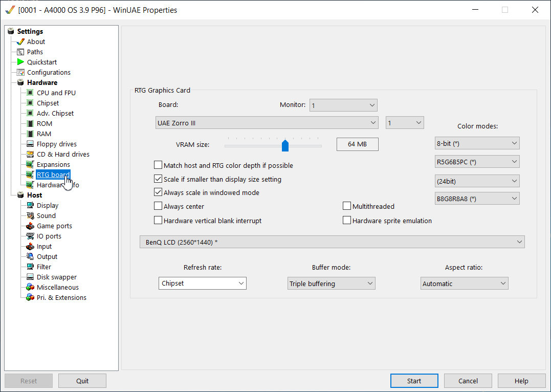Click the VRAM size slider handle

285,145
